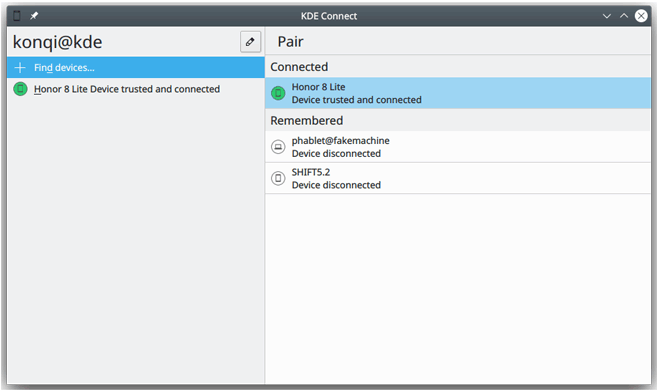
Task: Click Device trusted and connected status text
Action: point(357,100)
